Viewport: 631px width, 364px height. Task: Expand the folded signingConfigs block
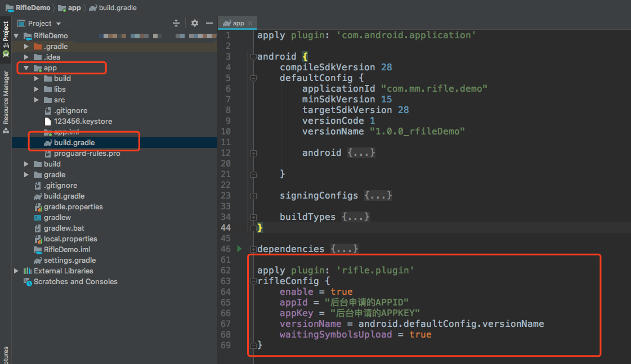click(253, 196)
